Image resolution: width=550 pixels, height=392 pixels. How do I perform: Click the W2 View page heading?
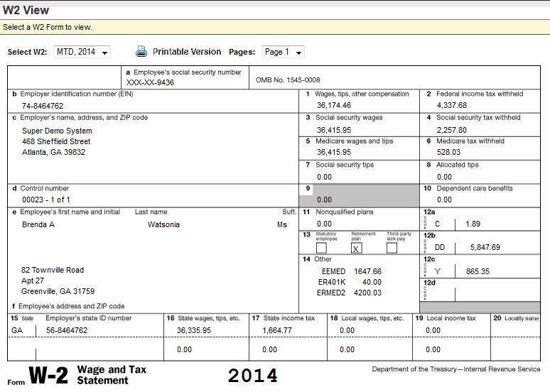point(26,9)
